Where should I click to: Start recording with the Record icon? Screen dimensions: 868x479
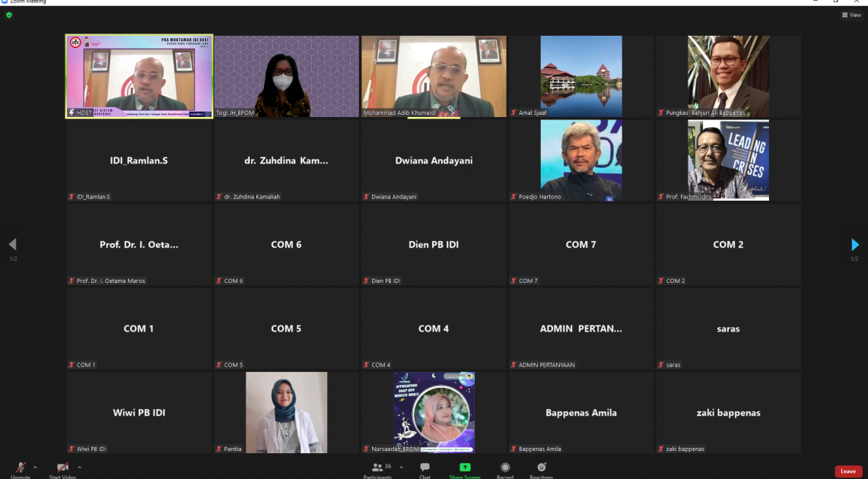(x=505, y=468)
